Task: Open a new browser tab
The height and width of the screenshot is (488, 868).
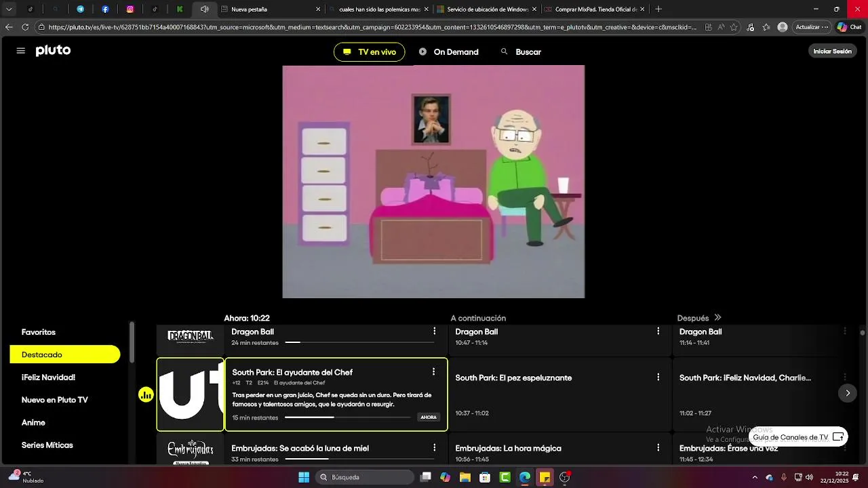Action: tap(658, 9)
